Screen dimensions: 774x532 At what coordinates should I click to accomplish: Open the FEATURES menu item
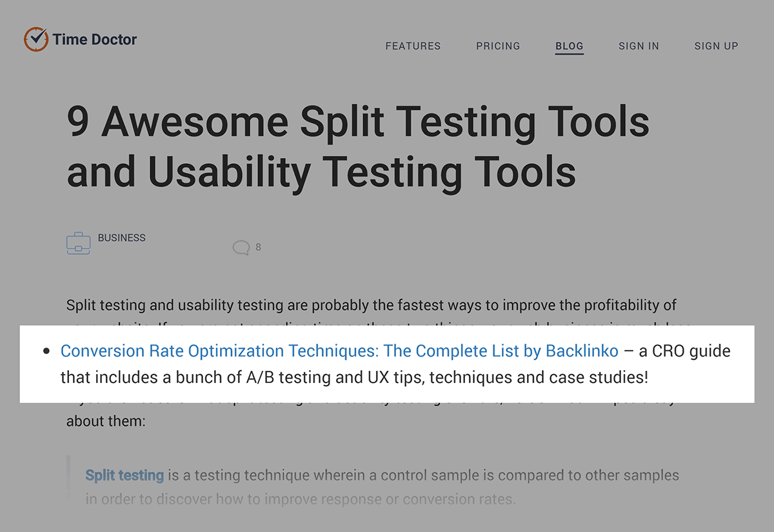click(x=413, y=46)
